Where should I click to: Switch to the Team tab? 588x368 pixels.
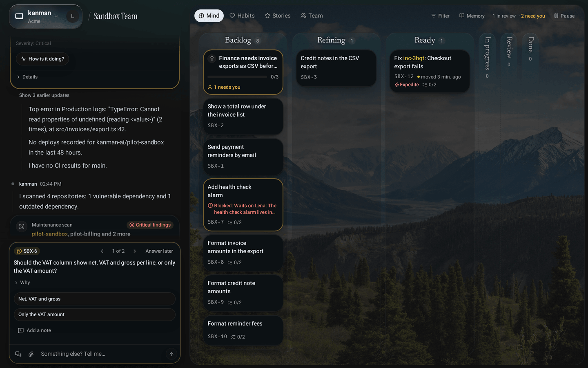click(312, 16)
